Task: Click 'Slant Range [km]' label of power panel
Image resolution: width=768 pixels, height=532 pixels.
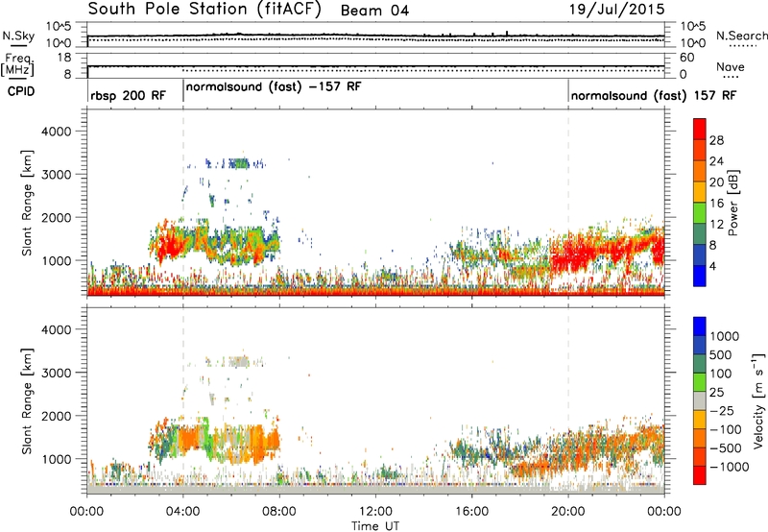Action: click(x=27, y=203)
